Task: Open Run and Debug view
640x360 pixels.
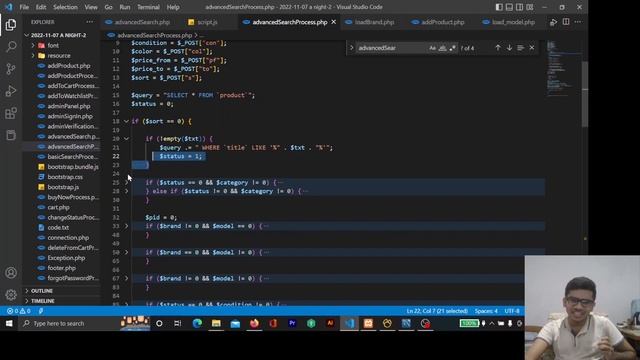Action: pyautogui.click(x=11, y=91)
